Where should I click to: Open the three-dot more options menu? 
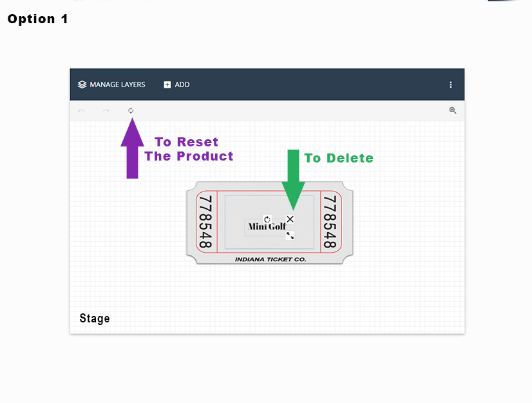451,84
